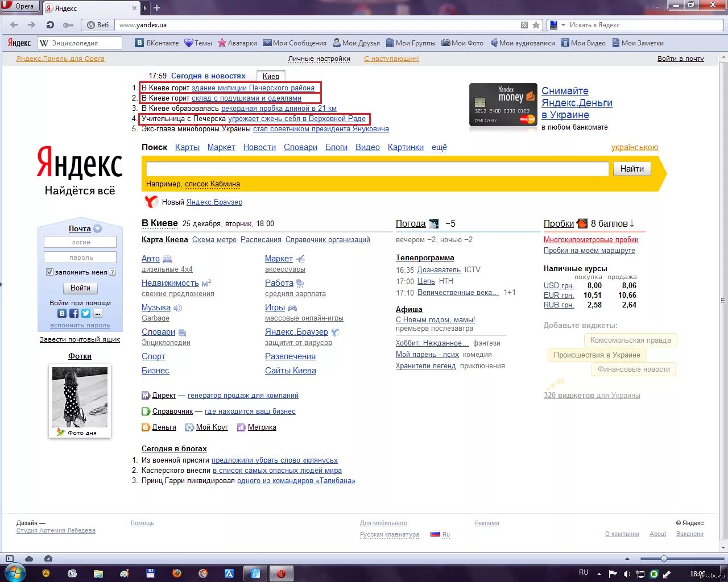Click the Энциклопедия toolbar search box
Screen dimensions: 728x582
click(x=80, y=43)
